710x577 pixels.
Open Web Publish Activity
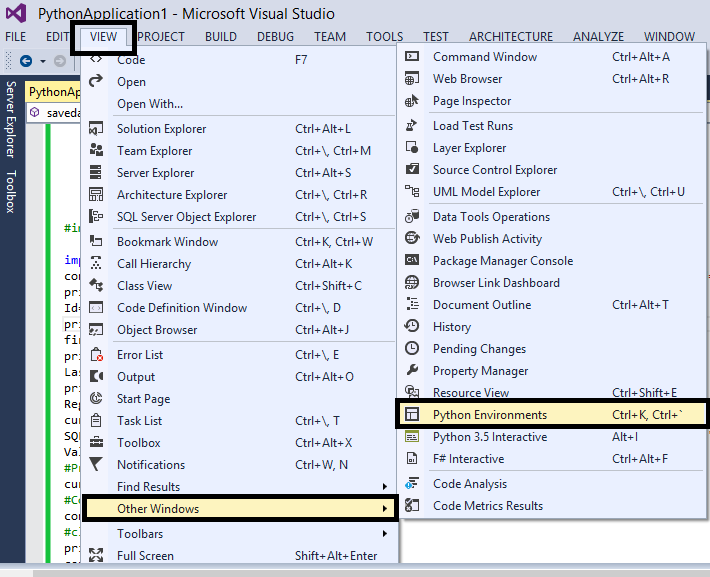point(552,239)
